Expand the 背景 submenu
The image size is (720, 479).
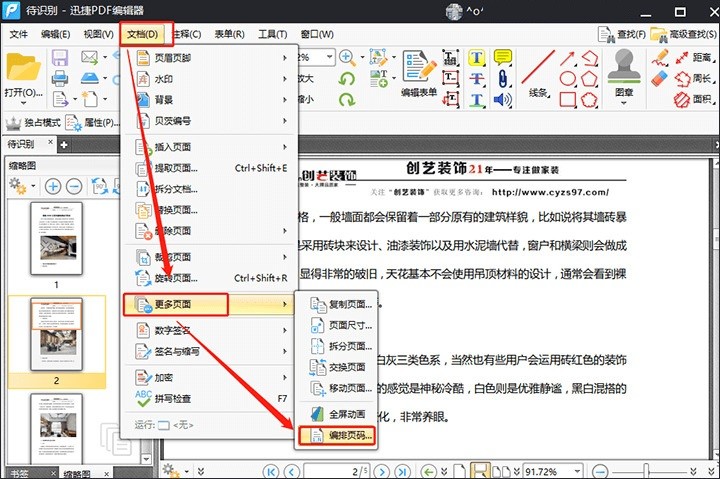[211, 100]
